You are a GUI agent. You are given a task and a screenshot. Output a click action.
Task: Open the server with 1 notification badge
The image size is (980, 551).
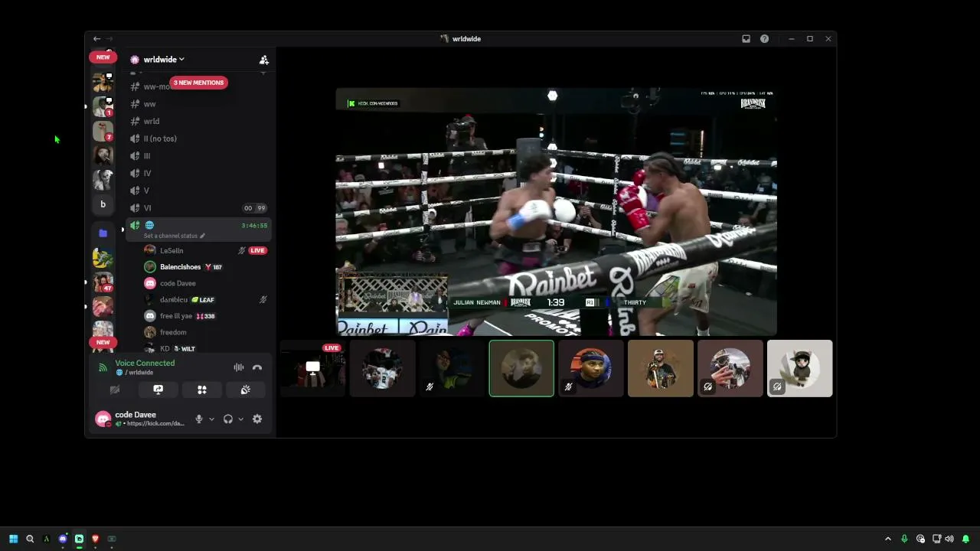[x=103, y=106]
